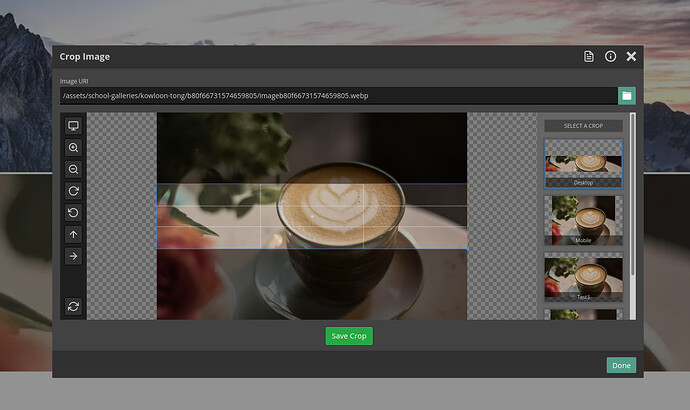
Task: Close the Crop Image dialog
Action: click(631, 56)
